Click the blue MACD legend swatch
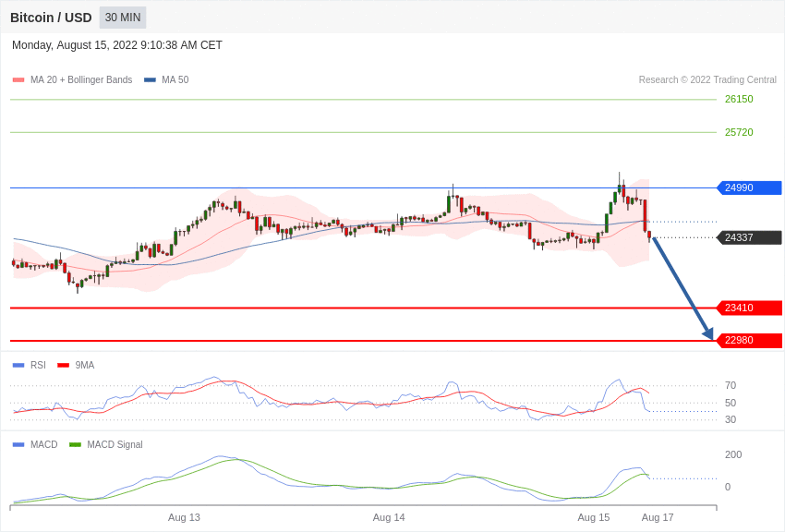The height and width of the screenshot is (532, 785). click(18, 444)
